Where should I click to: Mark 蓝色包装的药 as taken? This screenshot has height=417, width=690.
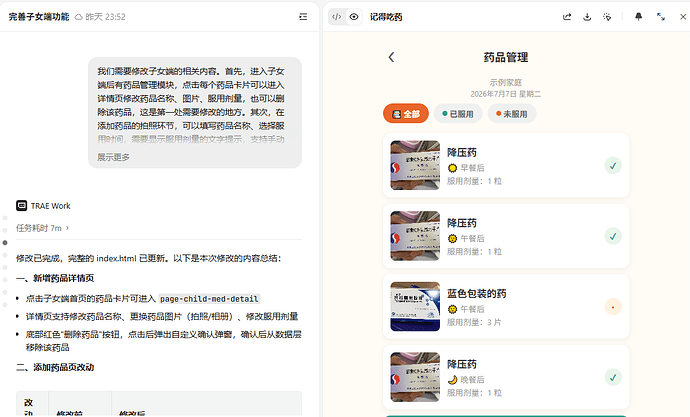613,307
